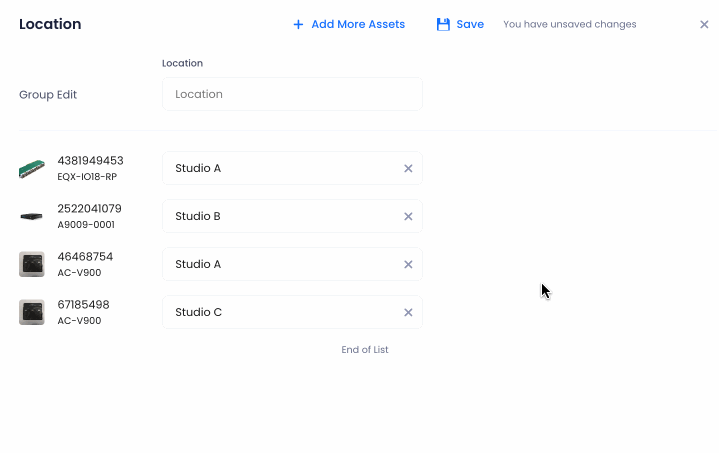Click thumbnail of asset 46468754

(x=32, y=264)
